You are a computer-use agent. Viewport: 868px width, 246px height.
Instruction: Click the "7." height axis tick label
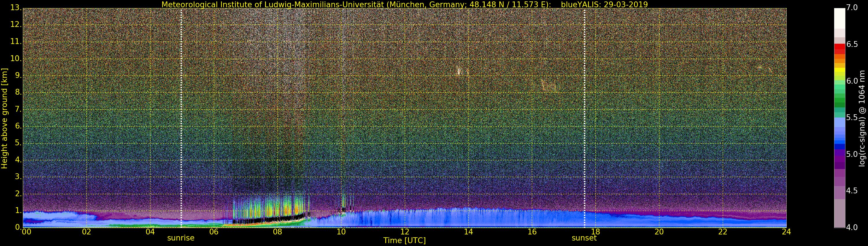point(18,109)
